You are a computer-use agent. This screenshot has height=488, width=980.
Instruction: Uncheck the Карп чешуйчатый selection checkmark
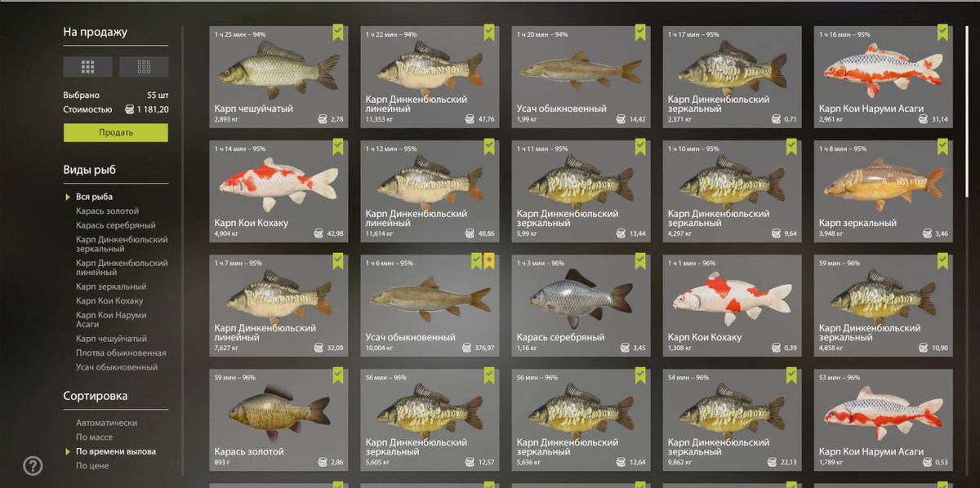[x=338, y=33]
